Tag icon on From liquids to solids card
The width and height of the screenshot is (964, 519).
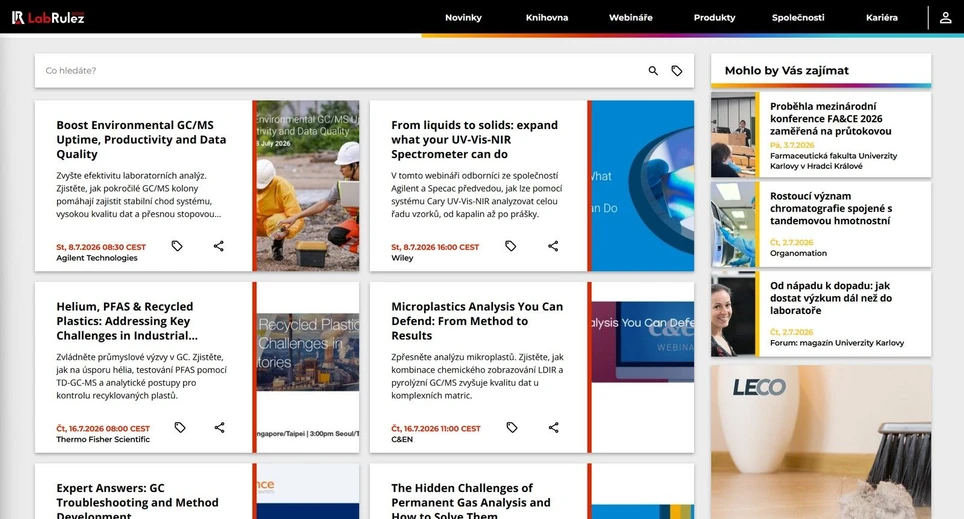[511, 246]
